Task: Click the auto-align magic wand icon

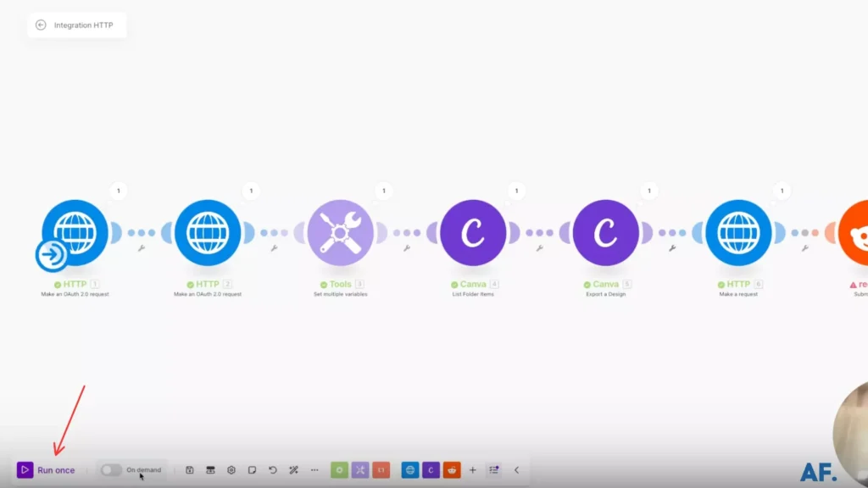Action: [294, 469]
